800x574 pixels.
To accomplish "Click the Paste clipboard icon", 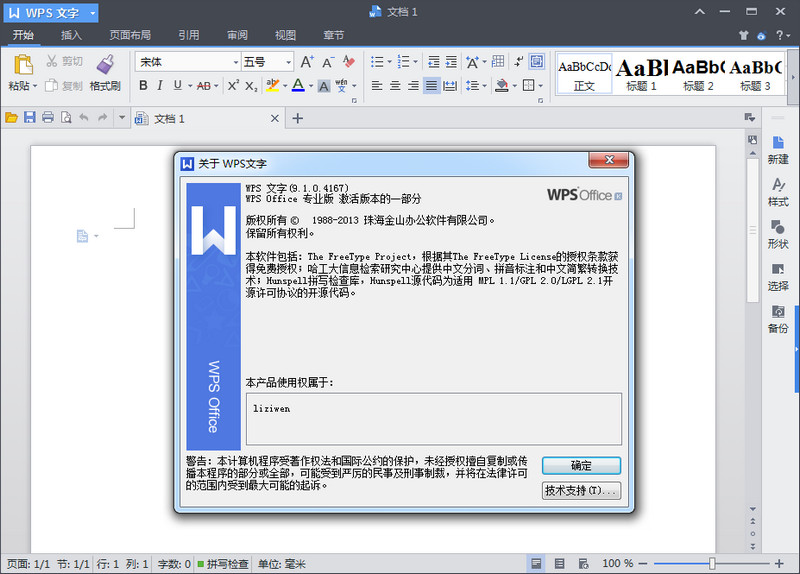I will pyautogui.click(x=23, y=65).
